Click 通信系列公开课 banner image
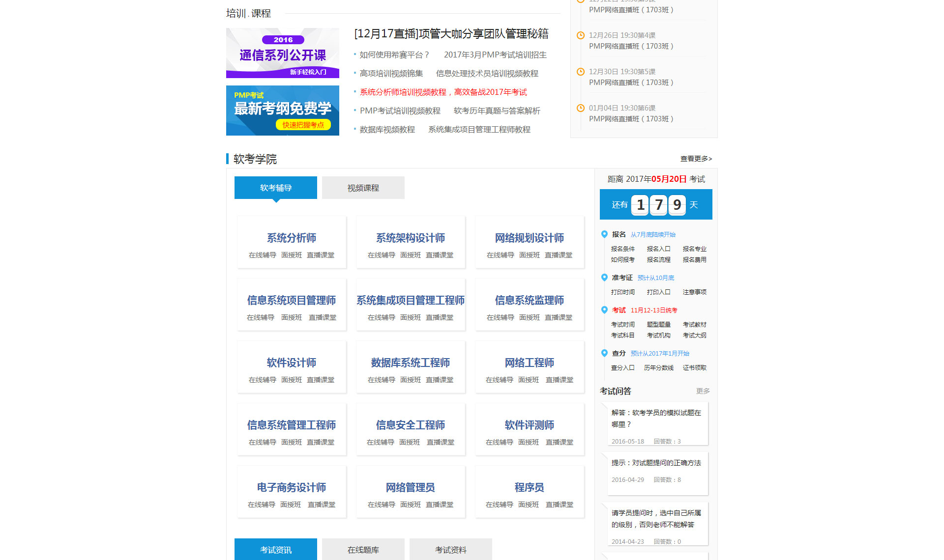 (x=282, y=53)
